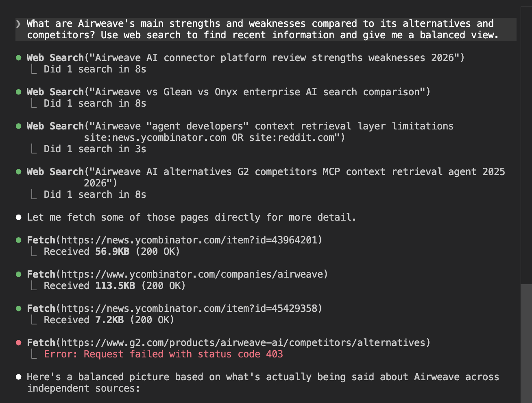Viewport: 532px width, 403px height.
Task: Expand 'Received 56.9KB (200 OK)' result
Action: pyautogui.click(x=111, y=252)
